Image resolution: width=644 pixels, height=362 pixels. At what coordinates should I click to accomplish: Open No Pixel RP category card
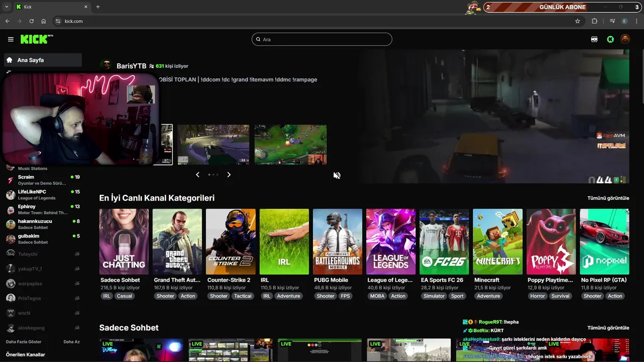coord(604,241)
